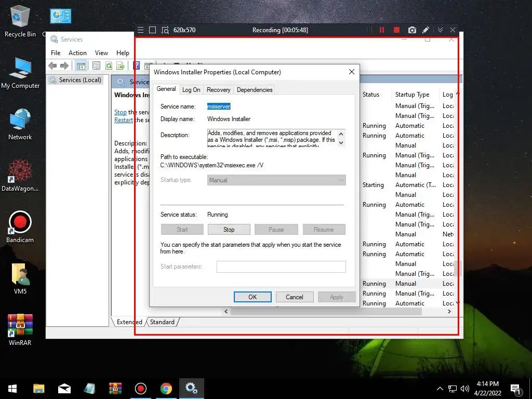Viewport: 532px width, 399px height.
Task: Open the volume control in system tray
Action: [465, 389]
